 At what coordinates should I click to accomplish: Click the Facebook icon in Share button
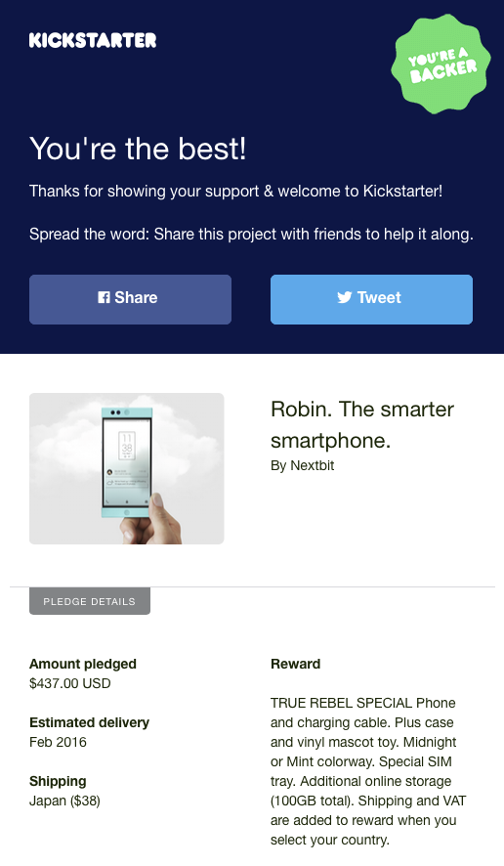click(x=104, y=298)
